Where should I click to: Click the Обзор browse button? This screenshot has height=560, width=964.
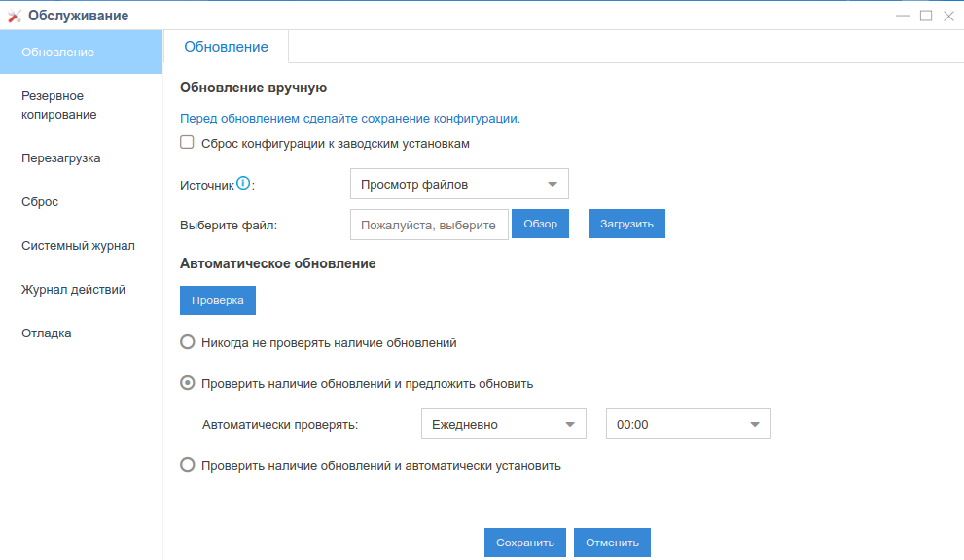[x=541, y=224]
